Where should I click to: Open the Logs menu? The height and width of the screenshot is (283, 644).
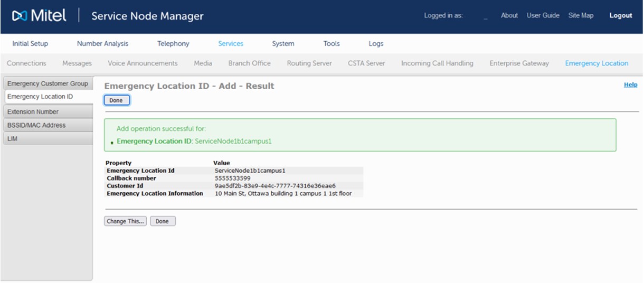click(376, 44)
